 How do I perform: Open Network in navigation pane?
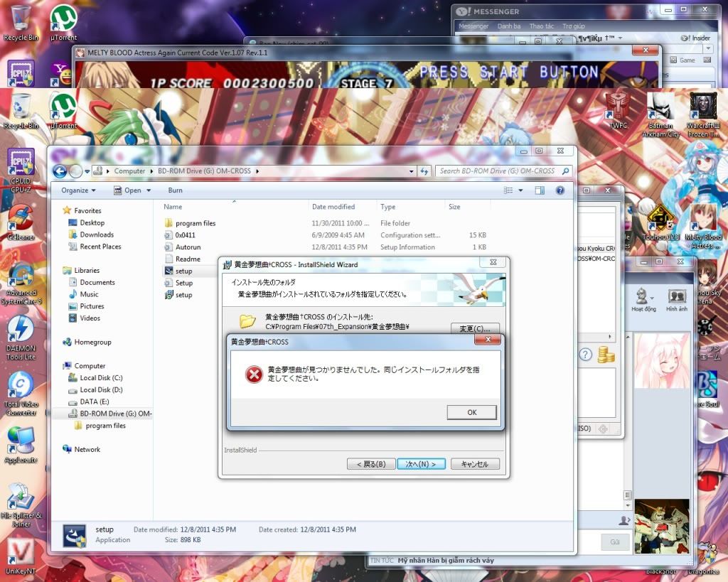[x=87, y=449]
